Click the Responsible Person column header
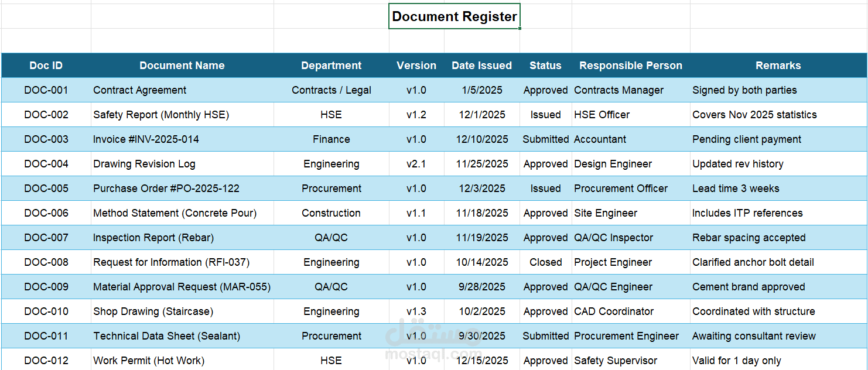Screen dimensions: 868x370 [631, 66]
